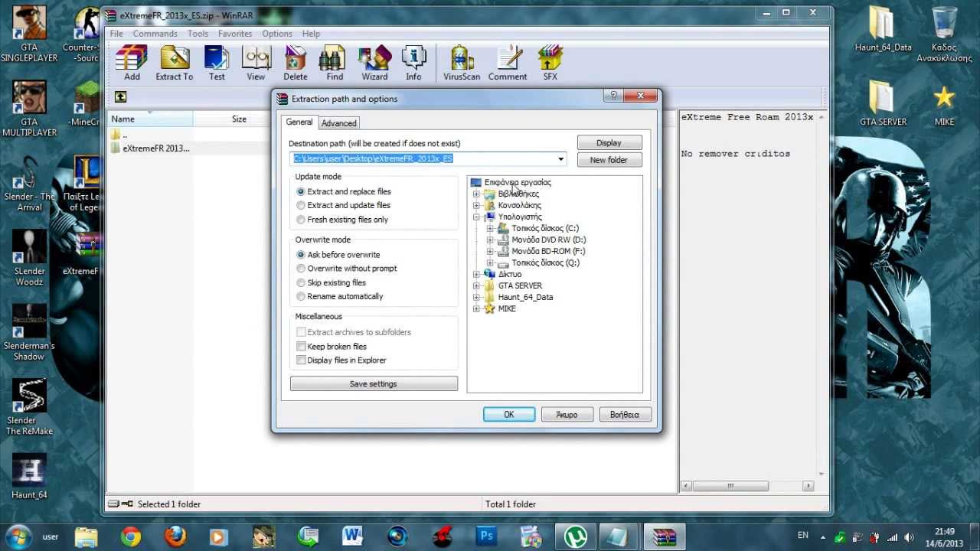
Task: Open the Destination path dropdown arrow
Action: pos(560,158)
